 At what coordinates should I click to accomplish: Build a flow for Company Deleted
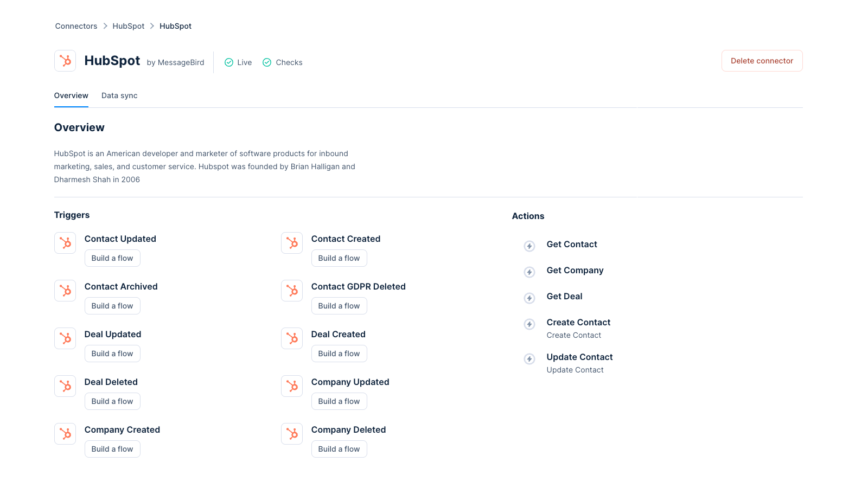pyautogui.click(x=339, y=449)
